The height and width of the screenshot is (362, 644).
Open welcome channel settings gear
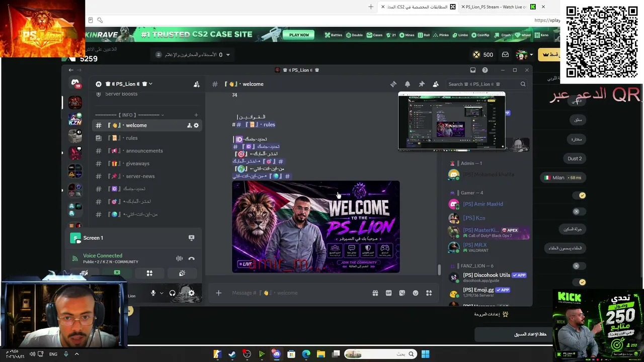tap(196, 125)
